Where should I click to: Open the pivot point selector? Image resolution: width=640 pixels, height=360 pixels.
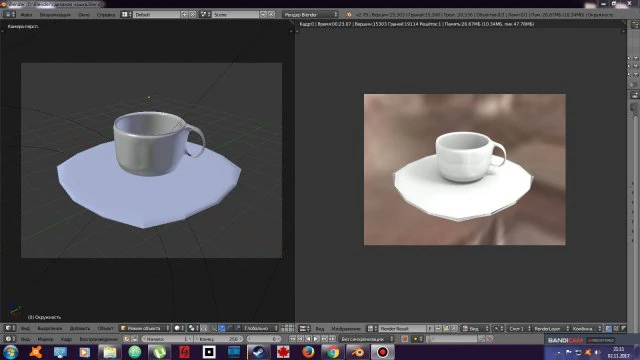(193, 328)
